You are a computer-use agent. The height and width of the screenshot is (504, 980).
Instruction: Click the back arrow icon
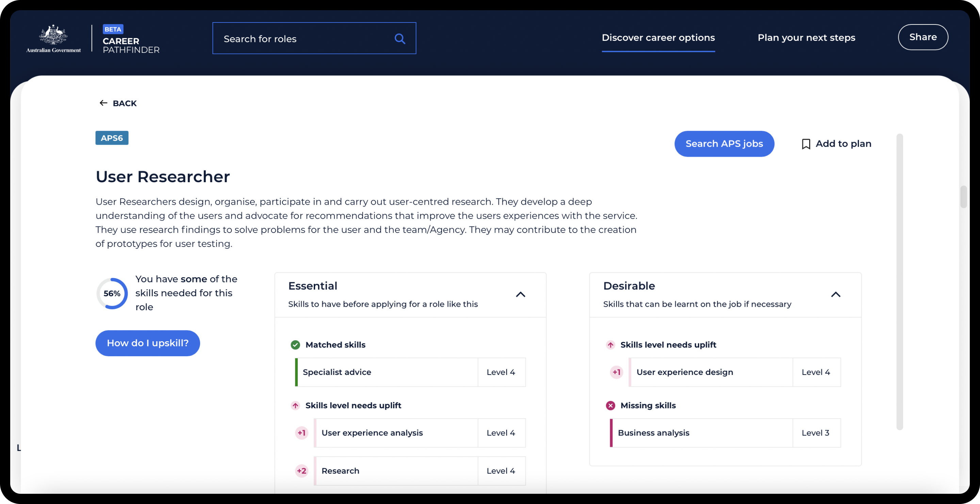pyautogui.click(x=103, y=103)
